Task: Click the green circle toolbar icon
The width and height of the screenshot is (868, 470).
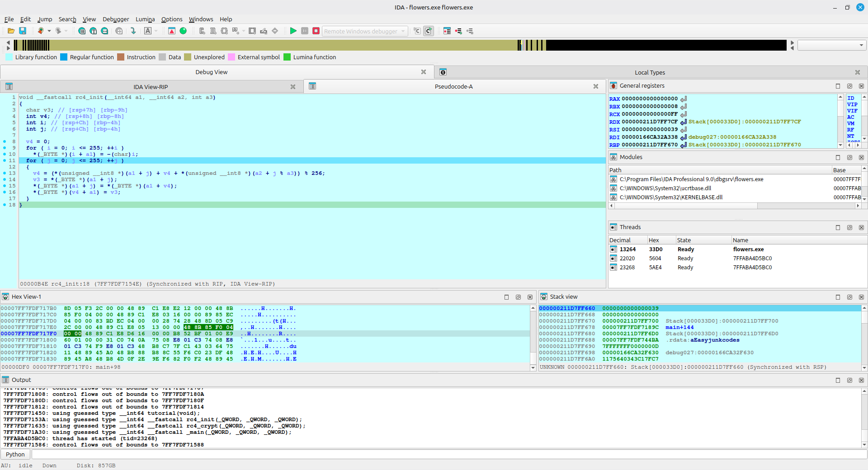Action: pyautogui.click(x=183, y=31)
